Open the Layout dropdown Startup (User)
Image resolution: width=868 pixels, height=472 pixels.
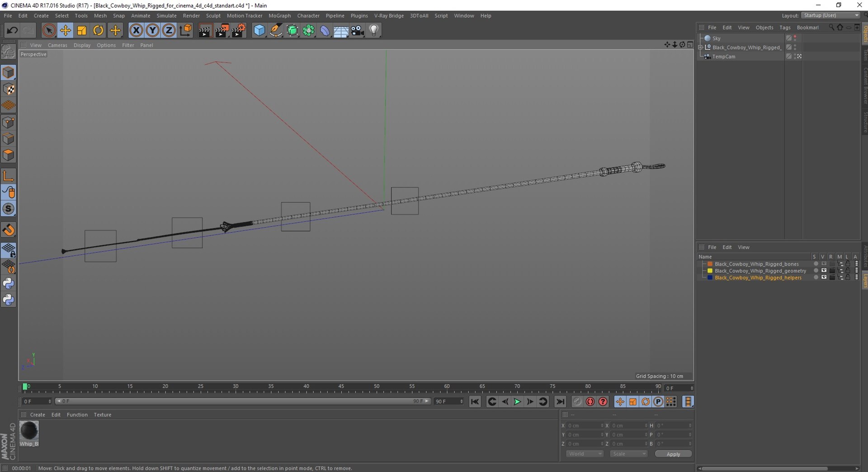click(830, 15)
